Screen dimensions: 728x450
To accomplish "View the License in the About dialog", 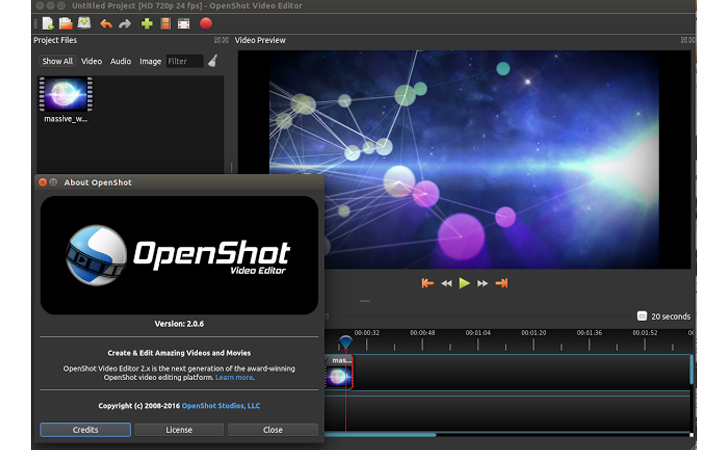I will coord(179,430).
